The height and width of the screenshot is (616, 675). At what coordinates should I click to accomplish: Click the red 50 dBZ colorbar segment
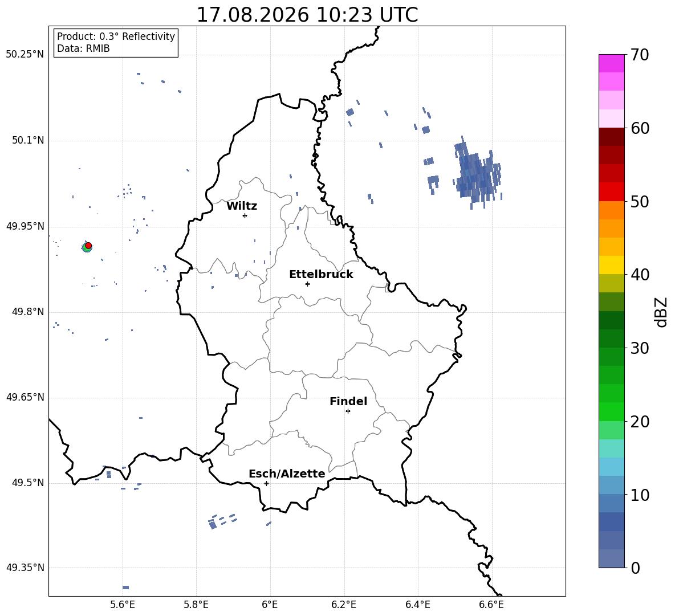pos(611,192)
